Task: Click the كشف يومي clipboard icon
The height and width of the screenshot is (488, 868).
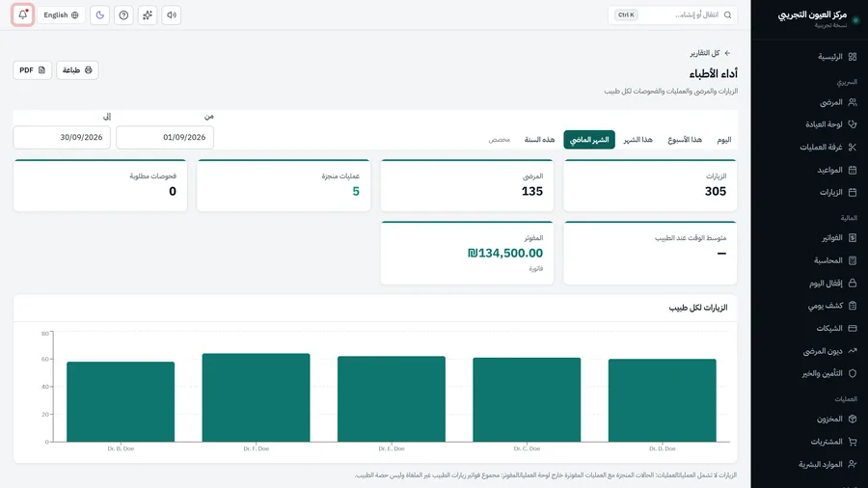Action: pyautogui.click(x=853, y=306)
